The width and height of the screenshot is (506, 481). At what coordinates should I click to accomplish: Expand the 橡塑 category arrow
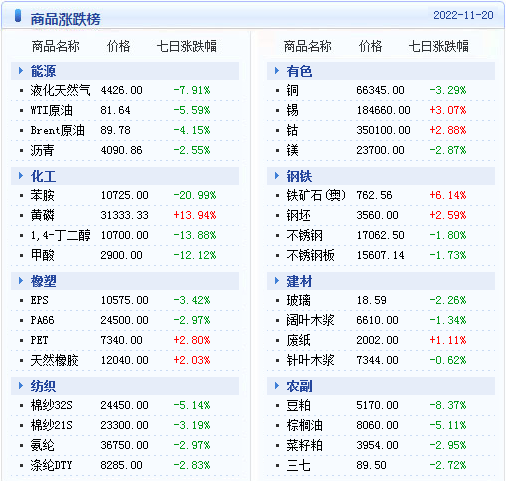tap(21, 281)
